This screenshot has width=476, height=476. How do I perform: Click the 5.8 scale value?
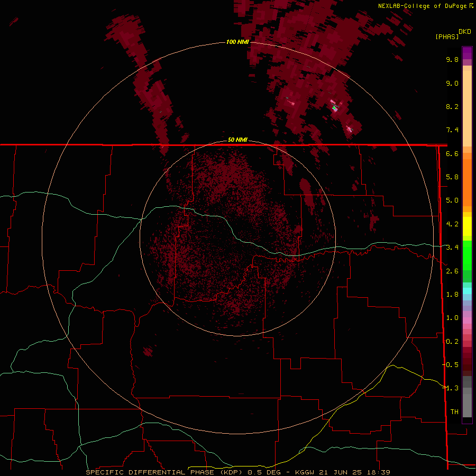[452, 177]
